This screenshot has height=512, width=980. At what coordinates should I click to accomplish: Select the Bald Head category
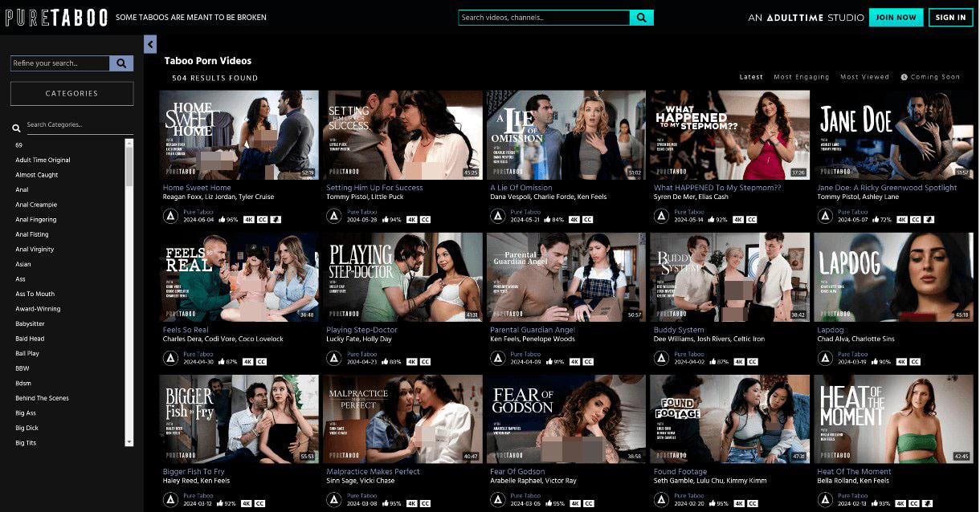point(30,339)
